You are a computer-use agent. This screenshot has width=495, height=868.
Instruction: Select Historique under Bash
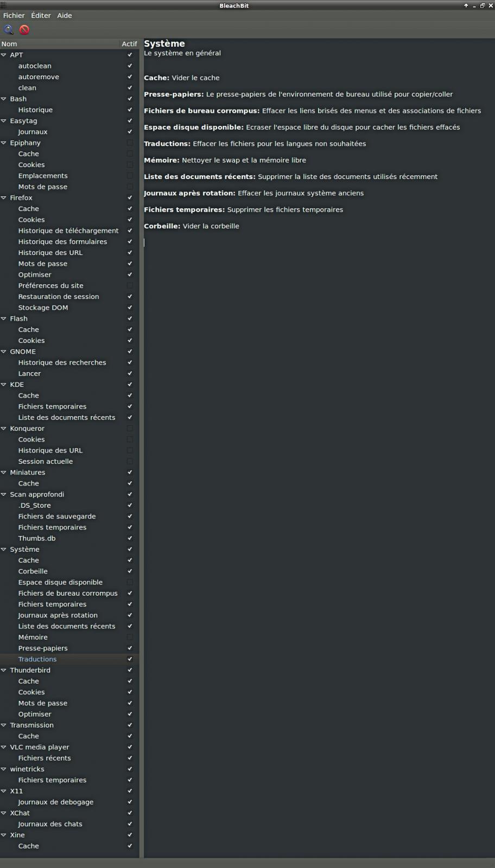coord(69,110)
